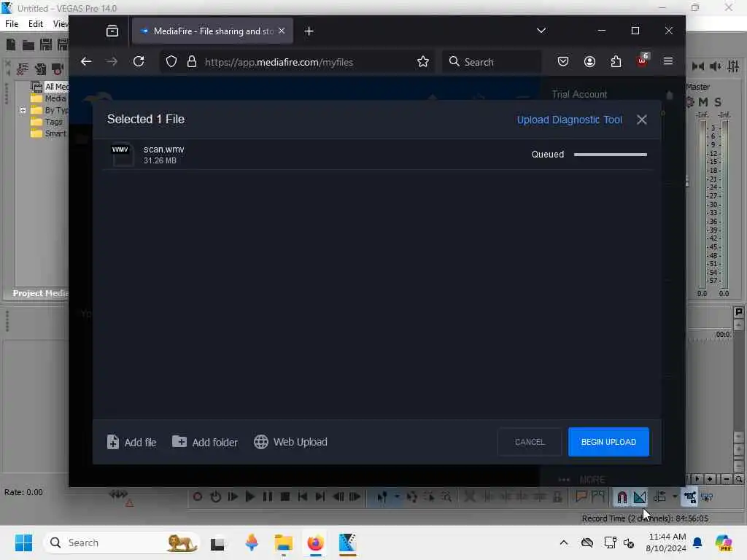This screenshot has height=560, width=747.
Task: Click Play From Start in VEGAS transport
Action: 233,497
